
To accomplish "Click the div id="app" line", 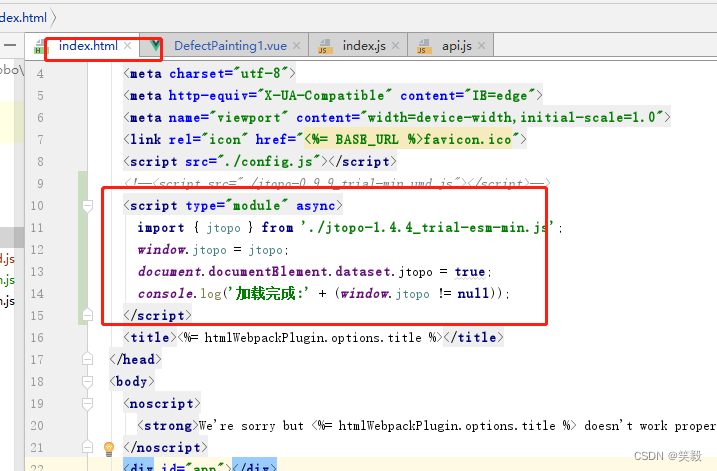I will (200, 466).
